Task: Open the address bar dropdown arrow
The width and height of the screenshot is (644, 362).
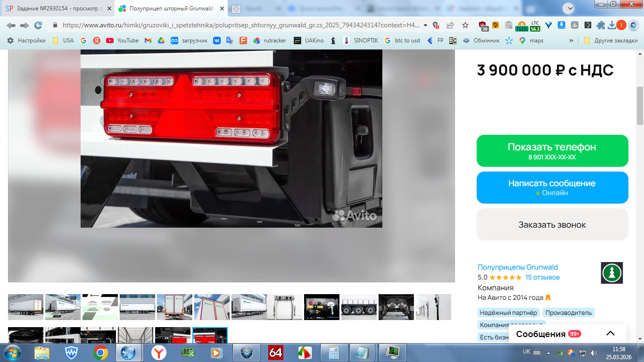Action: [426, 25]
